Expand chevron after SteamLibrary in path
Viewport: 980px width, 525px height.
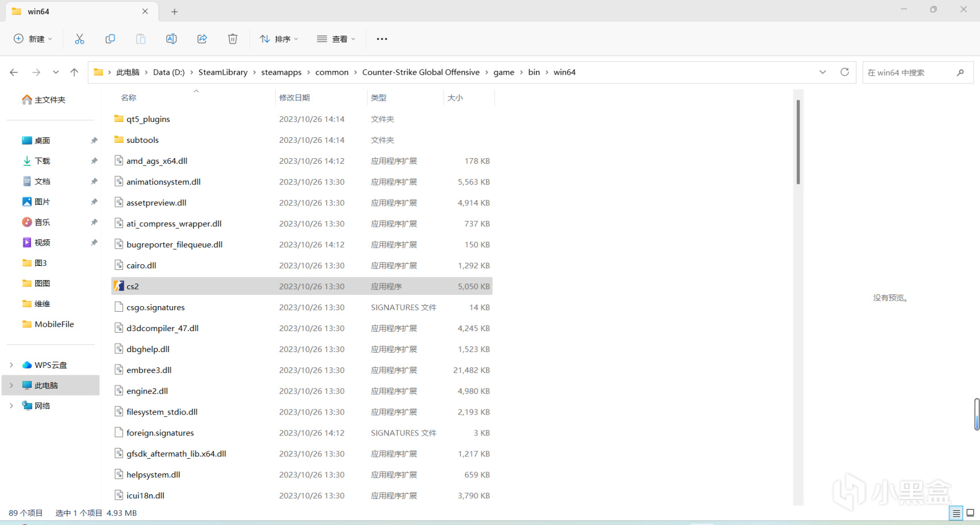point(255,73)
